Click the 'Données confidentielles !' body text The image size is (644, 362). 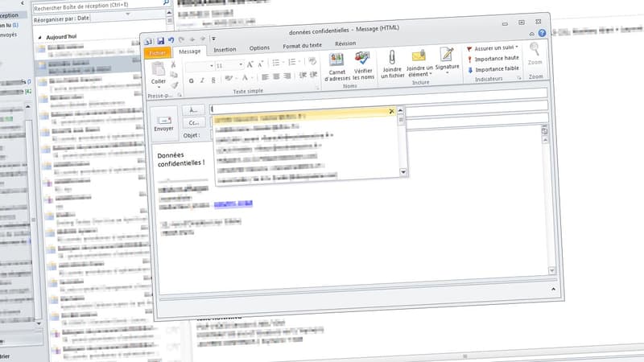pyautogui.click(x=181, y=159)
